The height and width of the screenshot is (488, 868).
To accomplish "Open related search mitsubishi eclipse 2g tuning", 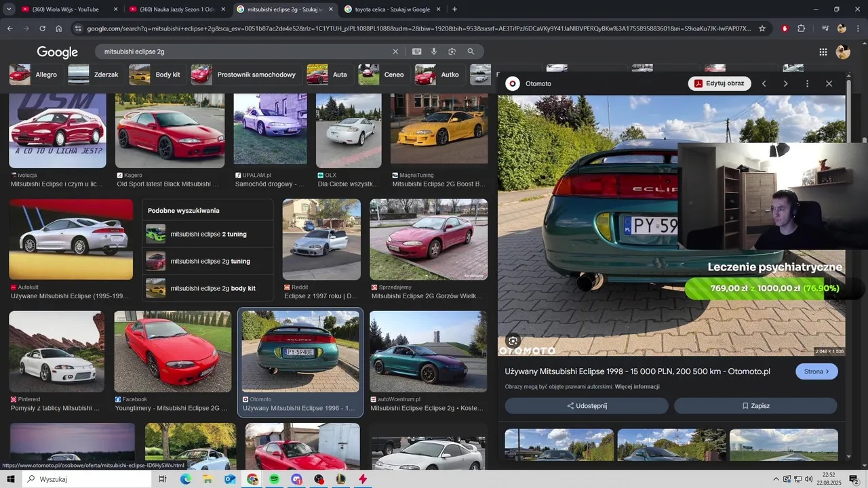I will tap(208, 261).
